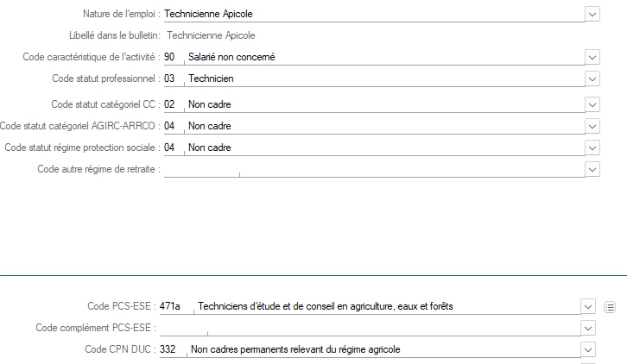Click Nature de l'emploi field Technicienne Apicole
The height and width of the screenshot is (364, 627).
(x=371, y=14)
